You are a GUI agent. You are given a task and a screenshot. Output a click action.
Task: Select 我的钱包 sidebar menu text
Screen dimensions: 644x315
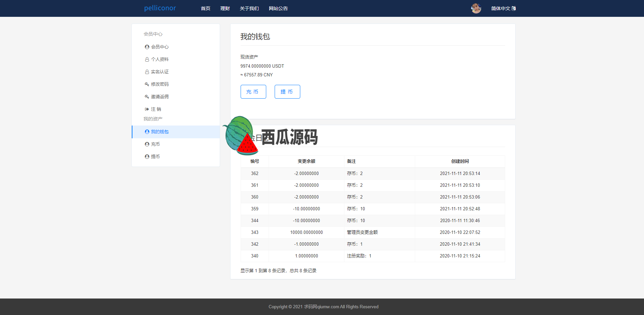[x=160, y=132]
